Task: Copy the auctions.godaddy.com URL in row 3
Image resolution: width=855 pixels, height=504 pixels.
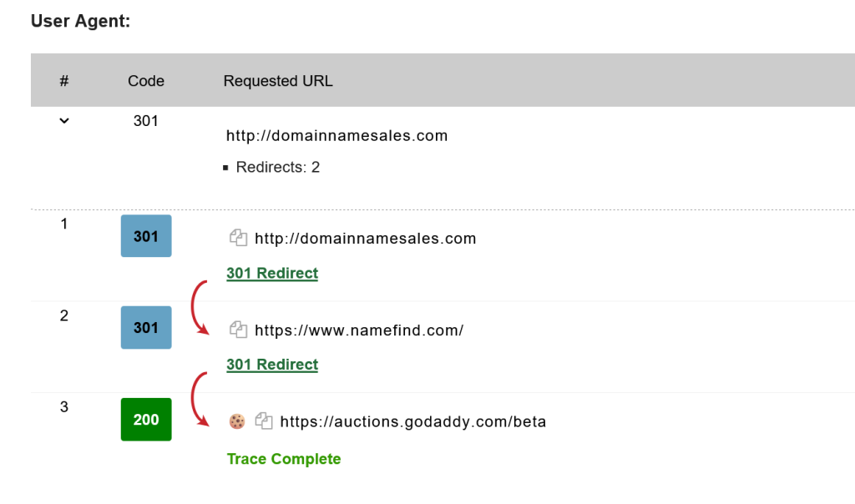Action: (264, 421)
